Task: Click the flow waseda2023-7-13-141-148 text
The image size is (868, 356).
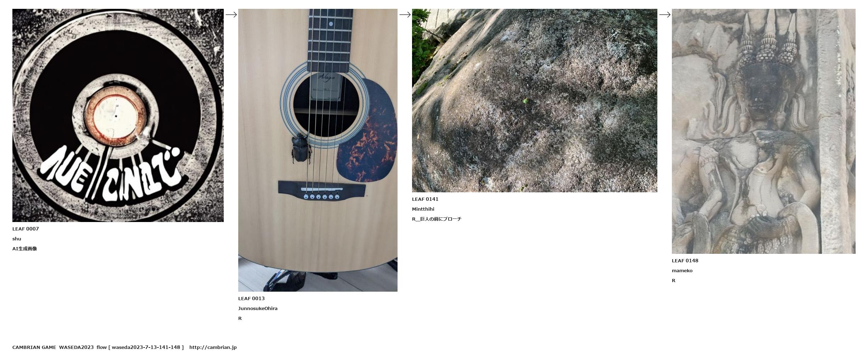Action: (140, 347)
